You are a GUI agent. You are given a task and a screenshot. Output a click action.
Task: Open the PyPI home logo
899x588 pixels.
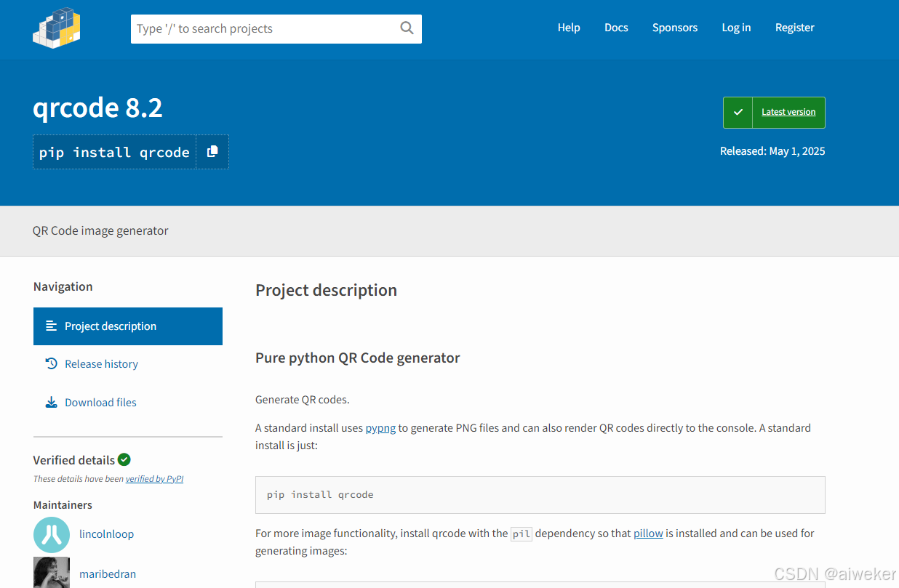(x=57, y=28)
